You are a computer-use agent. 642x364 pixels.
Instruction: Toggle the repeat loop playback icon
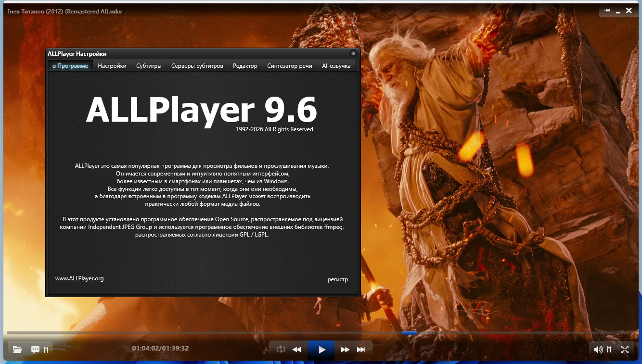tap(281, 350)
